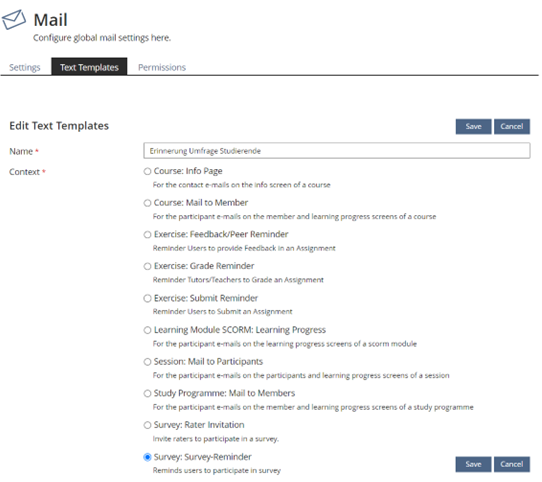Click the Mail page heading
Screen dimensions: 542x482
pyautogui.click(x=50, y=20)
